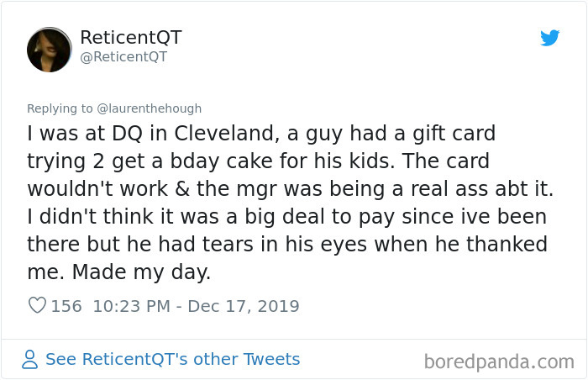Click the 156 likes count
Screen dimensions: 588x380
click(x=66, y=306)
